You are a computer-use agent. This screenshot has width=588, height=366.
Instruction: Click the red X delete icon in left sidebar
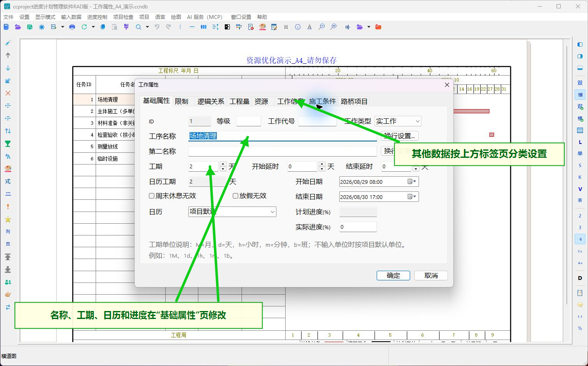click(8, 93)
